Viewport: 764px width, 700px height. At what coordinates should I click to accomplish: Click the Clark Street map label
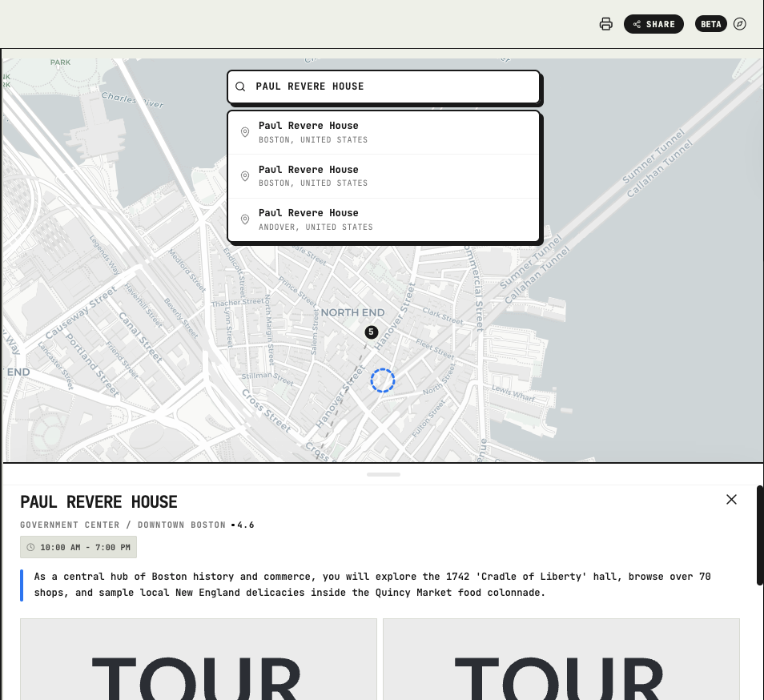443,316
